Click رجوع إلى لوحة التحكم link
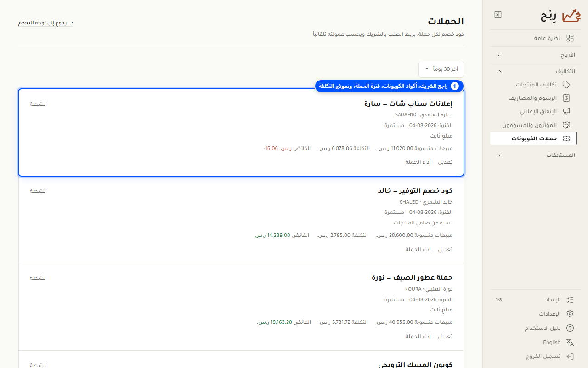 46,23
